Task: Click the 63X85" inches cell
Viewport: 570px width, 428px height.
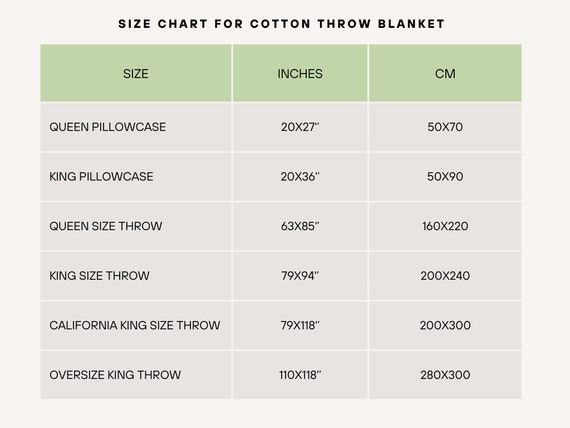Action: (300, 226)
